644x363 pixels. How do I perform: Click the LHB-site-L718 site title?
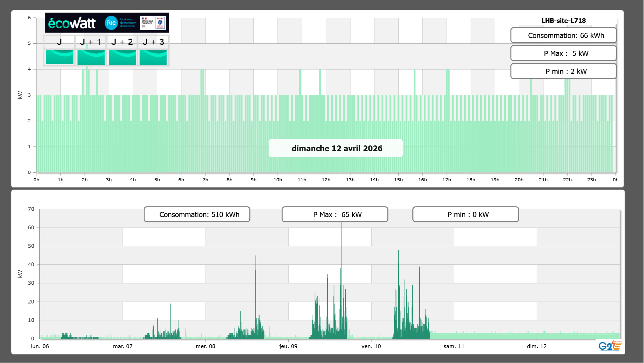click(563, 21)
